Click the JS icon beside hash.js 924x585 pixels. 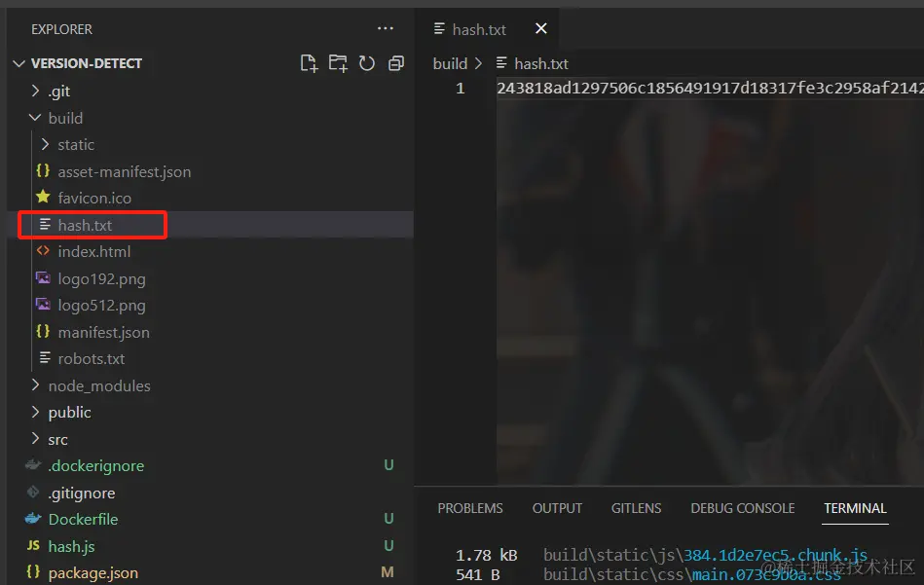pos(33,545)
